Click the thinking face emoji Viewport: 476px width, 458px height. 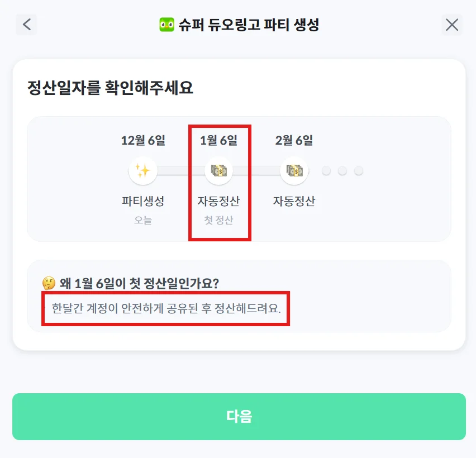point(49,283)
